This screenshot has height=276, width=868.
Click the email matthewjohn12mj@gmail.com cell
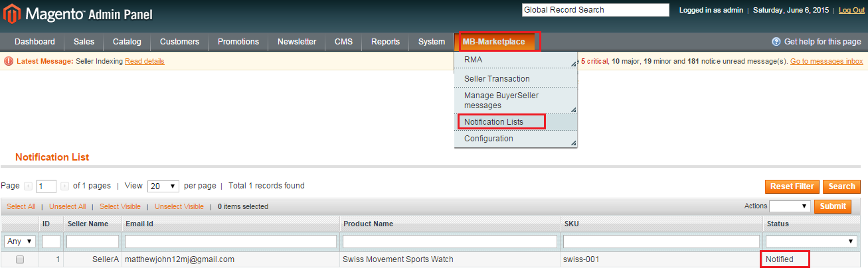click(179, 259)
